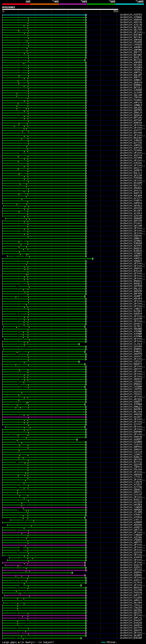Click the red 20% identity legend segment
The height and width of the screenshot is (644, 146).
pyautogui.click(x=16, y=4)
